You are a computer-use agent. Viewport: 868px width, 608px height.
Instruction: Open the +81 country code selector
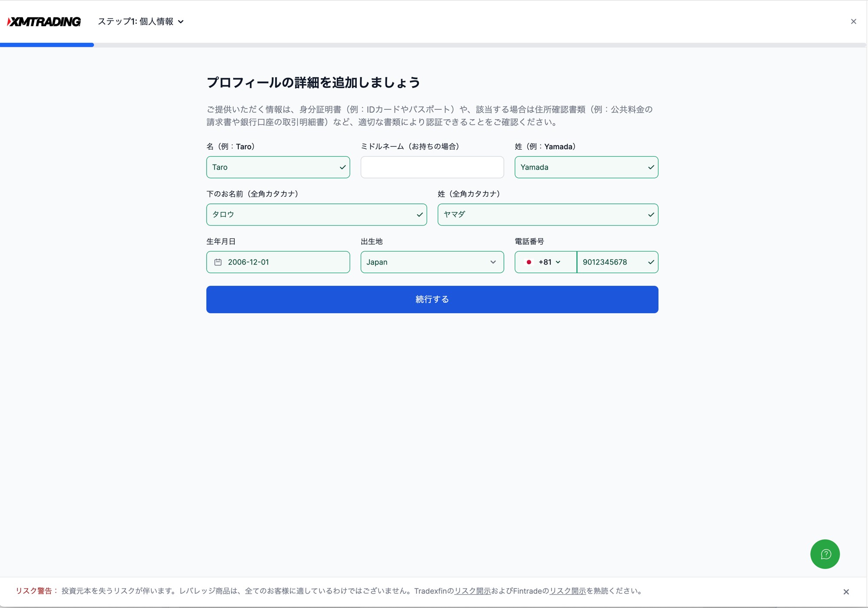[546, 262]
